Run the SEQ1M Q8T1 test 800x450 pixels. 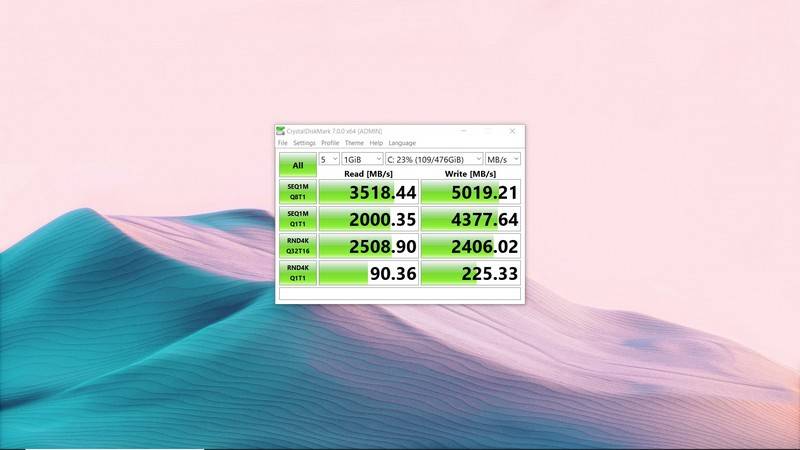297,192
